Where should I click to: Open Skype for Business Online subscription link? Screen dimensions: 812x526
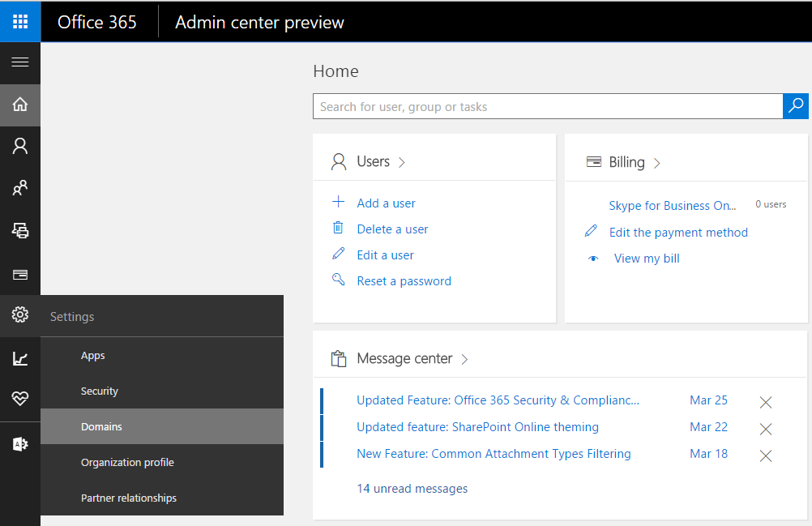click(x=672, y=206)
